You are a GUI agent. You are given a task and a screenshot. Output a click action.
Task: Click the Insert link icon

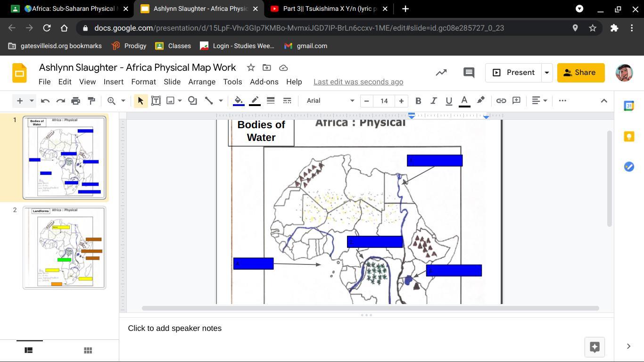(x=501, y=100)
